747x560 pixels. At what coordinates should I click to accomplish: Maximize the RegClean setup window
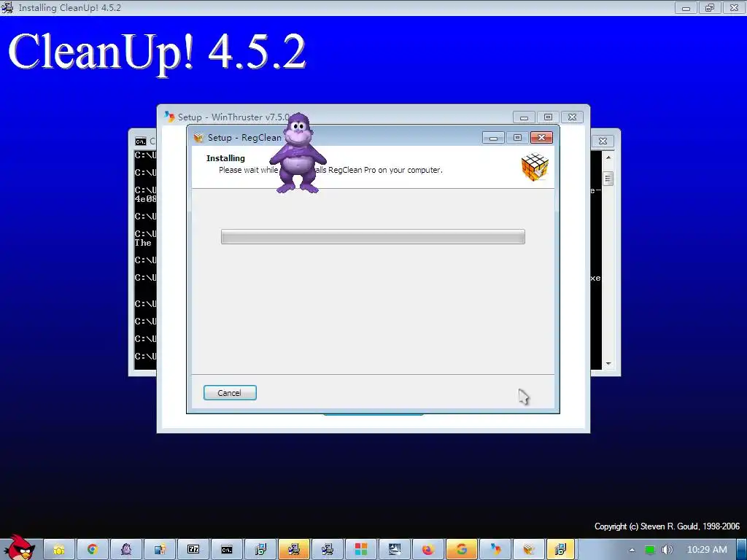(x=517, y=138)
